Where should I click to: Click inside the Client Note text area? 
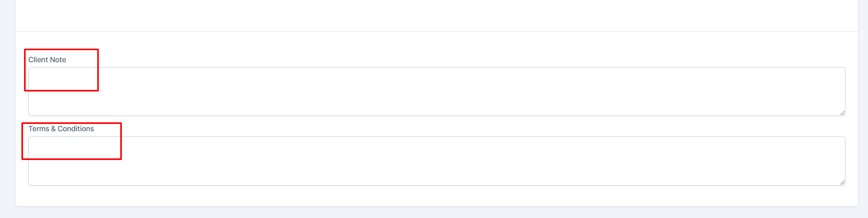(437, 91)
